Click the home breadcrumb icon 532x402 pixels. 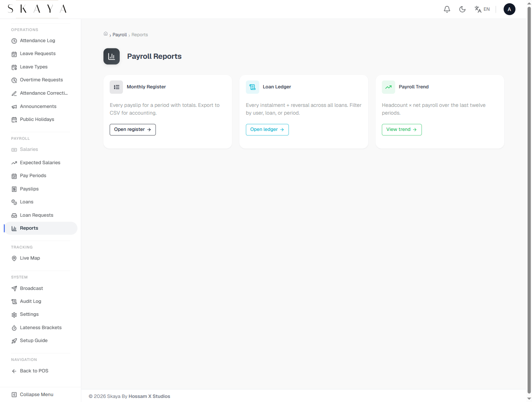click(x=106, y=34)
